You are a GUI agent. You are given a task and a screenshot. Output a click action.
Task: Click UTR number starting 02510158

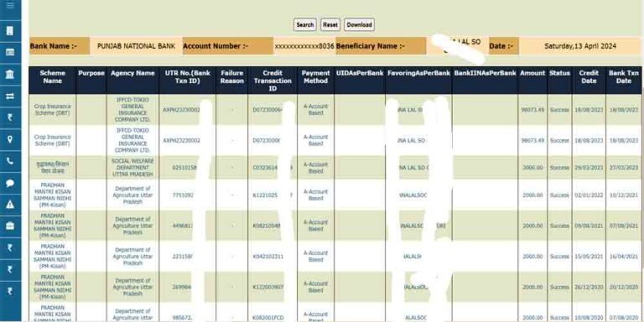tap(184, 168)
